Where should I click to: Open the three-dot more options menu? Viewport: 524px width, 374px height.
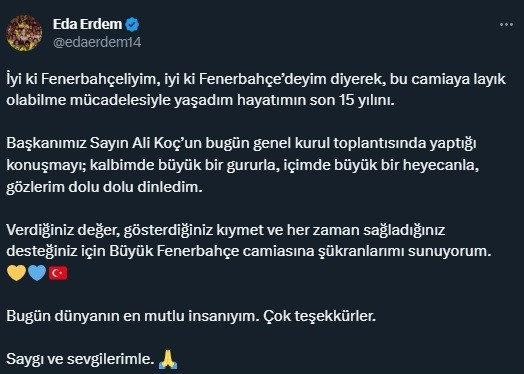pos(506,25)
